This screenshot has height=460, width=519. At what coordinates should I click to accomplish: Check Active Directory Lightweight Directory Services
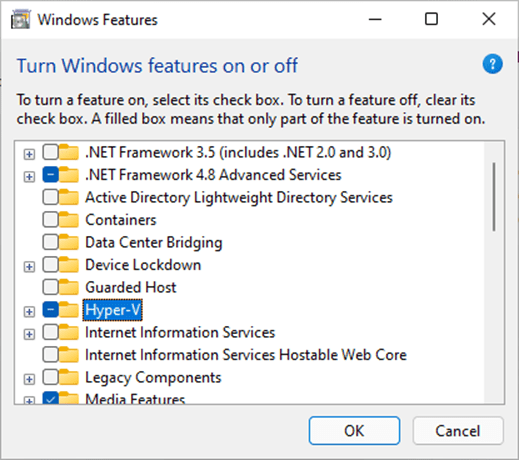click(50, 197)
